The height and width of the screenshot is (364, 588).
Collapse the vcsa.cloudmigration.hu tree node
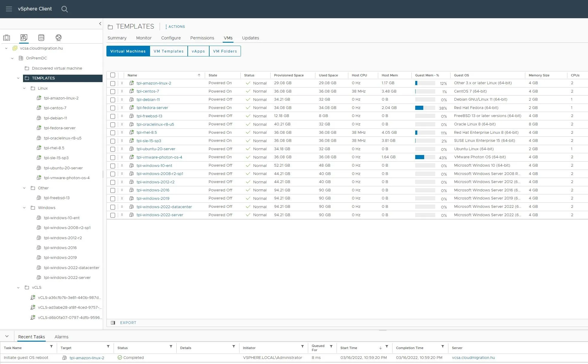point(6,48)
